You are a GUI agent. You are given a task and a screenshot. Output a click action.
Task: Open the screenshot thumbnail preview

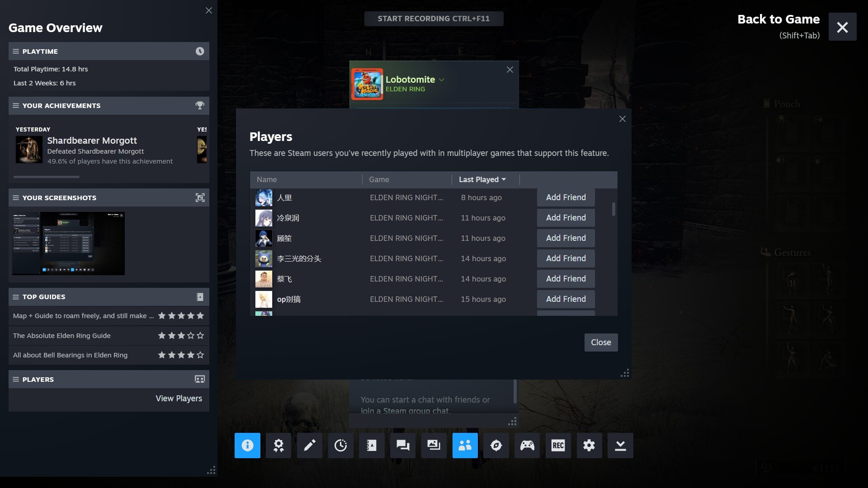[68, 244]
